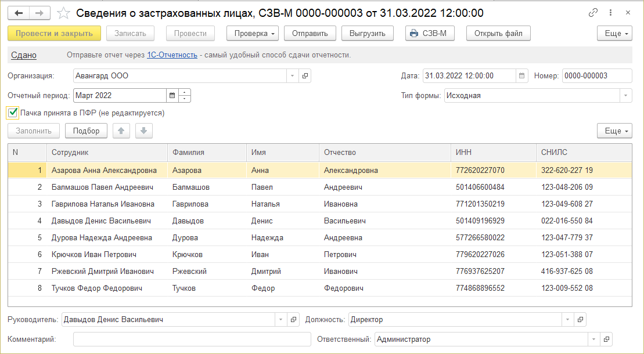Click into the Комментарий input field

coord(192,339)
